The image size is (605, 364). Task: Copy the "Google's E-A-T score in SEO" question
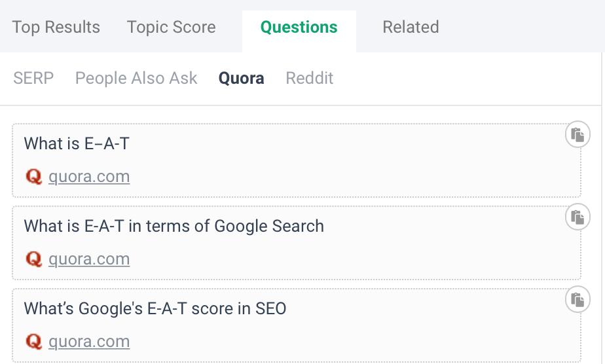577,300
